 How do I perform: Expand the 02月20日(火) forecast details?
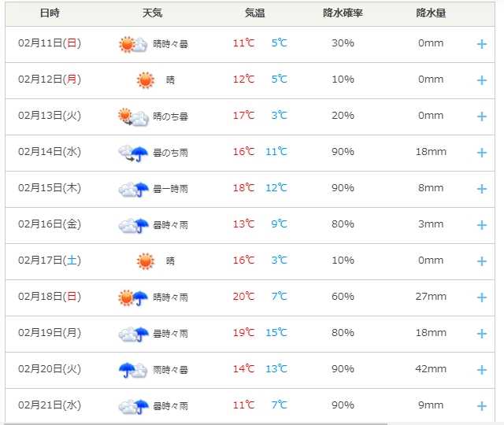click(482, 370)
